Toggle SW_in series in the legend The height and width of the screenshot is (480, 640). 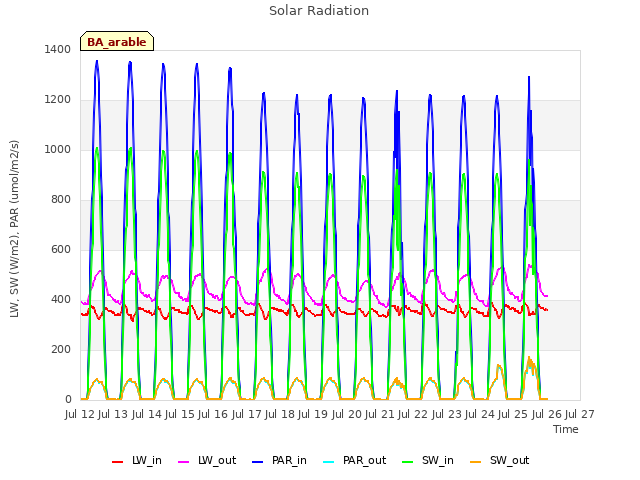(428, 461)
